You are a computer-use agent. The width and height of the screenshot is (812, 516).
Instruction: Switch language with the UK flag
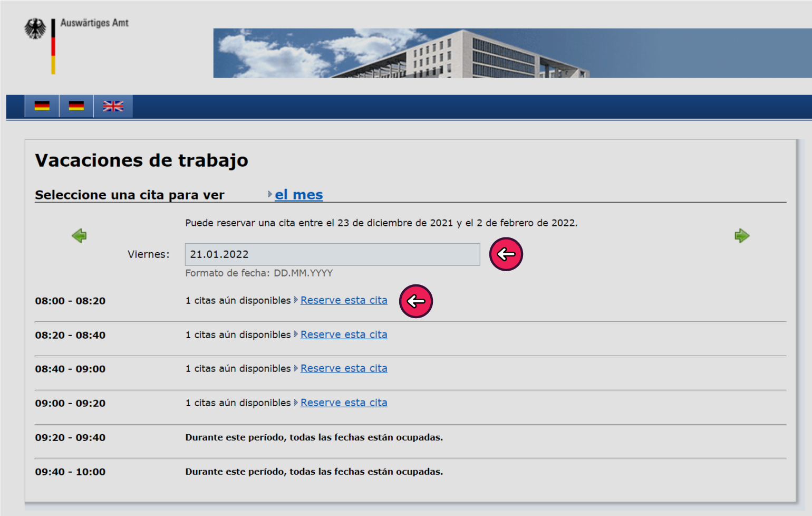point(113,106)
